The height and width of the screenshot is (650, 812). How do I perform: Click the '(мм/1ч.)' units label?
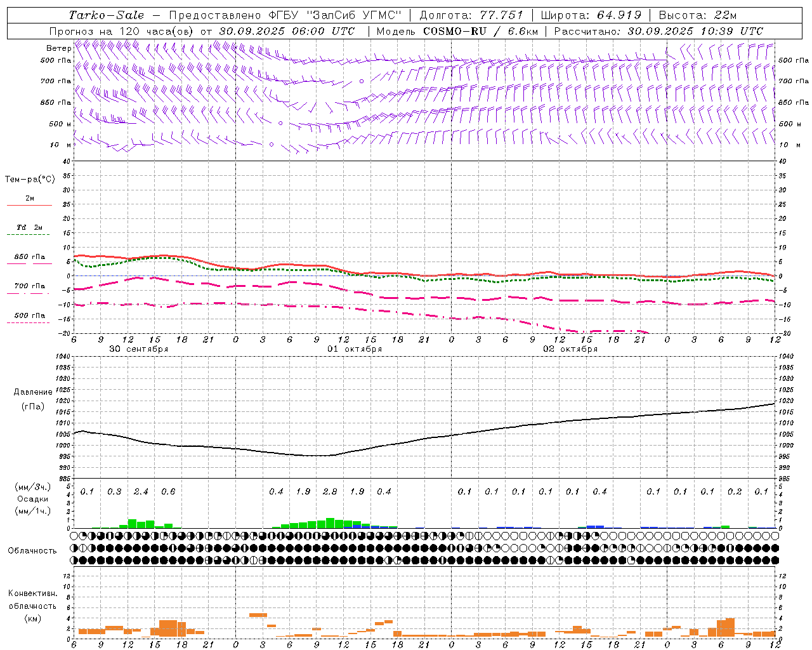[32, 511]
